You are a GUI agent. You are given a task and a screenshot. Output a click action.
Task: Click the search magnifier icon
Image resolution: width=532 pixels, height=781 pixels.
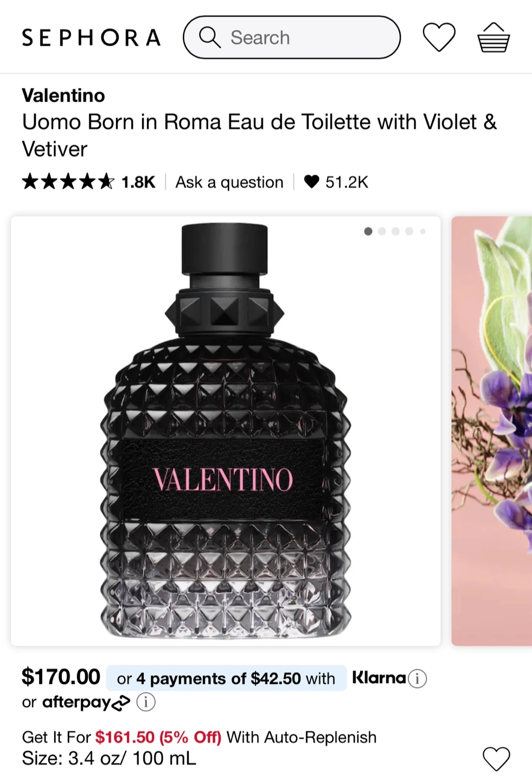click(x=209, y=37)
